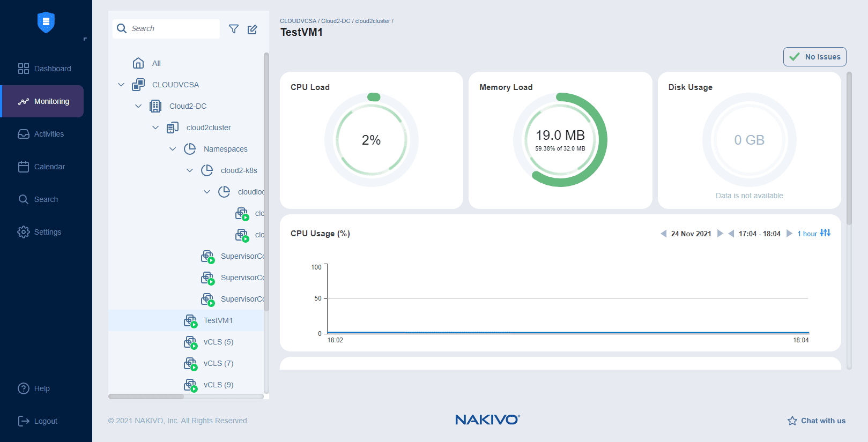This screenshot has height=442, width=868.
Task: Click the 2021 NAKIVO copyright notice
Action: [x=179, y=421]
